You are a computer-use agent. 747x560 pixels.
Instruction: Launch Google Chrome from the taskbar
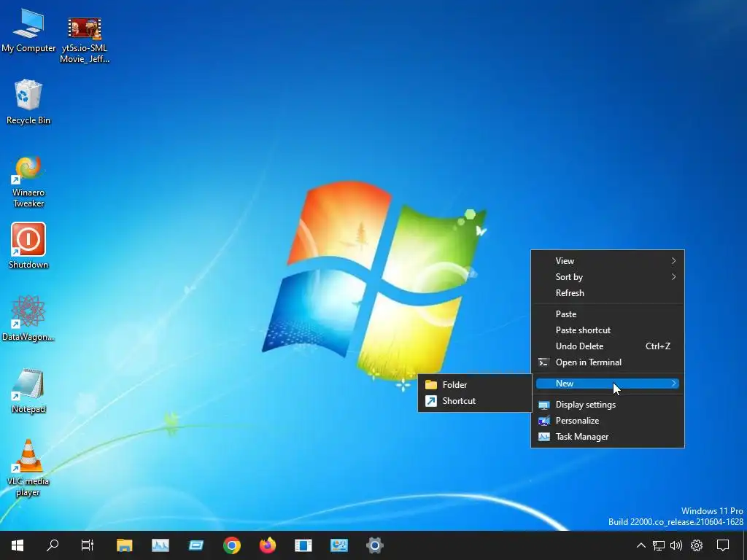click(231, 545)
